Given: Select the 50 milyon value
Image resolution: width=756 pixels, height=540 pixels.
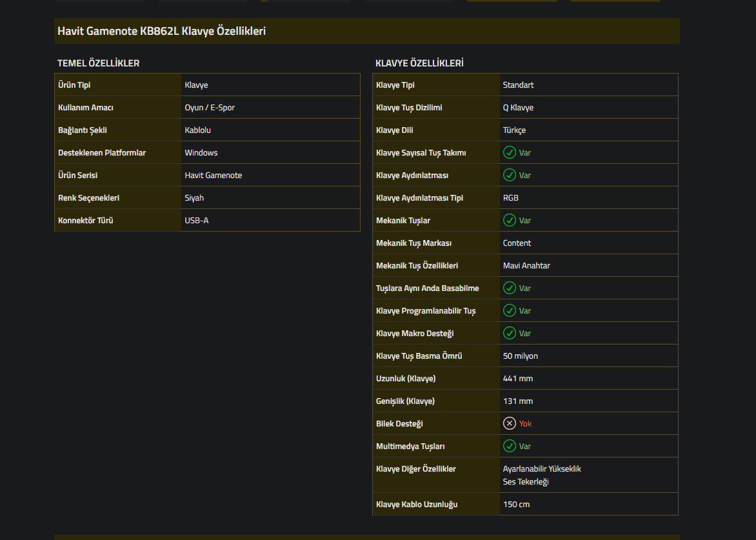Looking at the screenshot, I should pos(520,356).
